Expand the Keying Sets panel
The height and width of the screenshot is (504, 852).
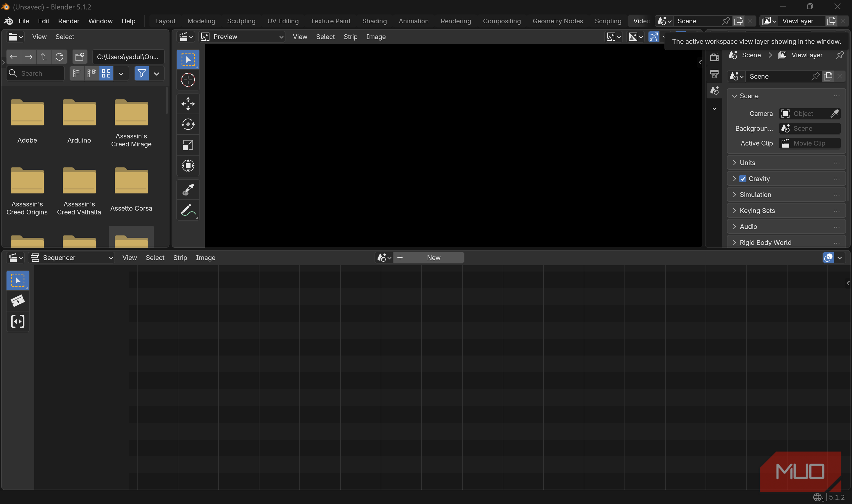pyautogui.click(x=786, y=211)
